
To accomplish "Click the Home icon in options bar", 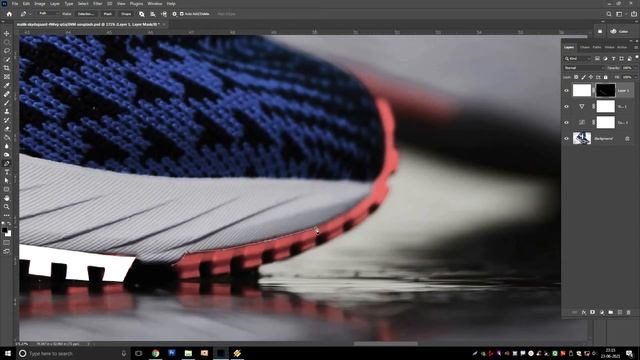I will [x=9, y=14].
